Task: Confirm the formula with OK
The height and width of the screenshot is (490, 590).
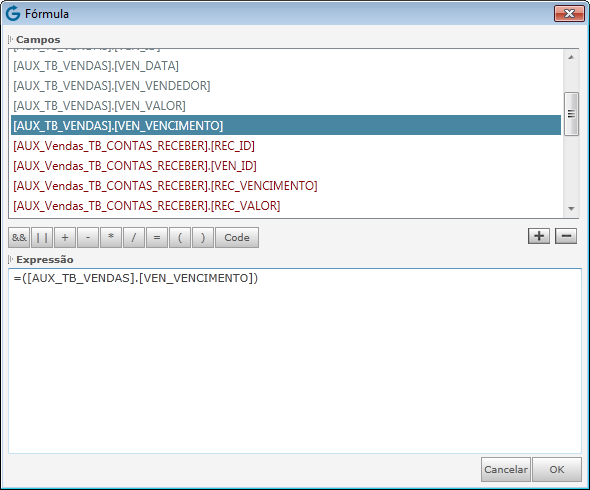Action: coord(557,470)
